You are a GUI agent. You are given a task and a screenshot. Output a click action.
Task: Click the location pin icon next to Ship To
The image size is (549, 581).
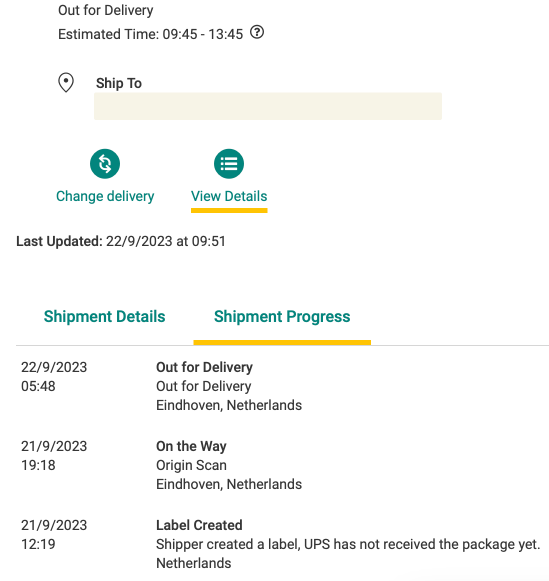[x=66, y=83]
